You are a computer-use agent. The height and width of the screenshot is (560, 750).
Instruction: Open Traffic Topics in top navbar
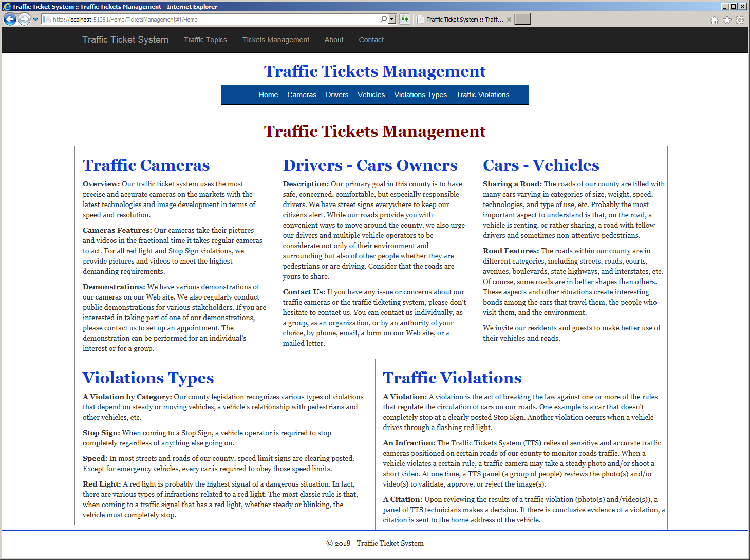click(205, 40)
